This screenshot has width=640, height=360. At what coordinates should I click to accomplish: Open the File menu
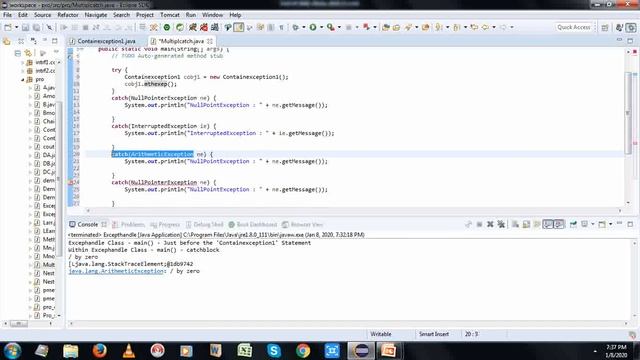7,15
